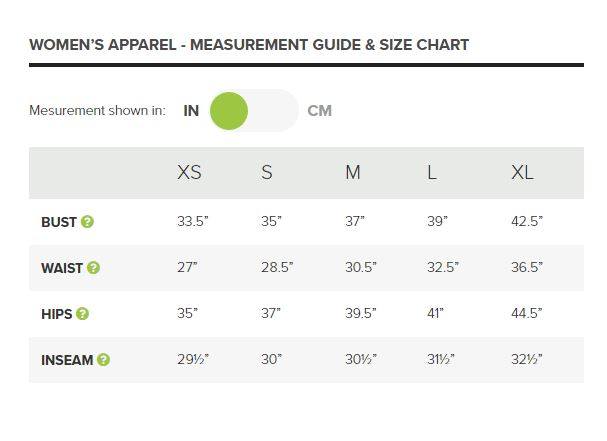The image size is (607, 441).
Task: Select the IN unit label
Action: coord(191,111)
